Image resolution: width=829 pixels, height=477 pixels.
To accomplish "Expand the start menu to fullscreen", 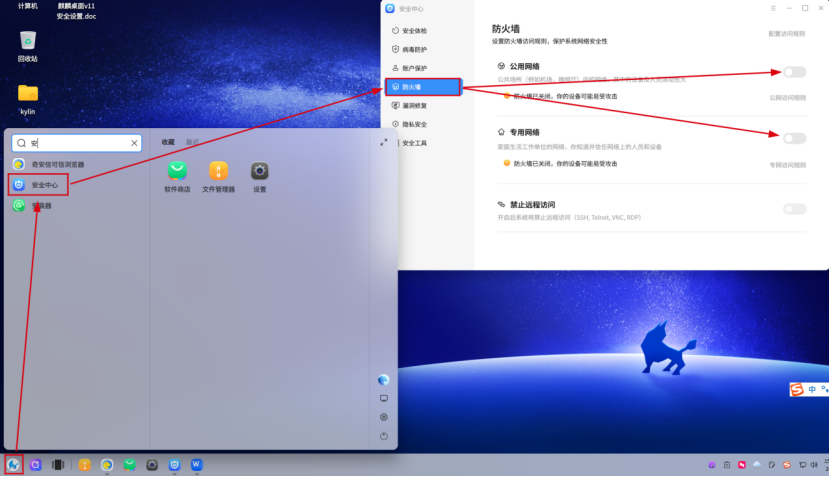I will click(x=384, y=142).
